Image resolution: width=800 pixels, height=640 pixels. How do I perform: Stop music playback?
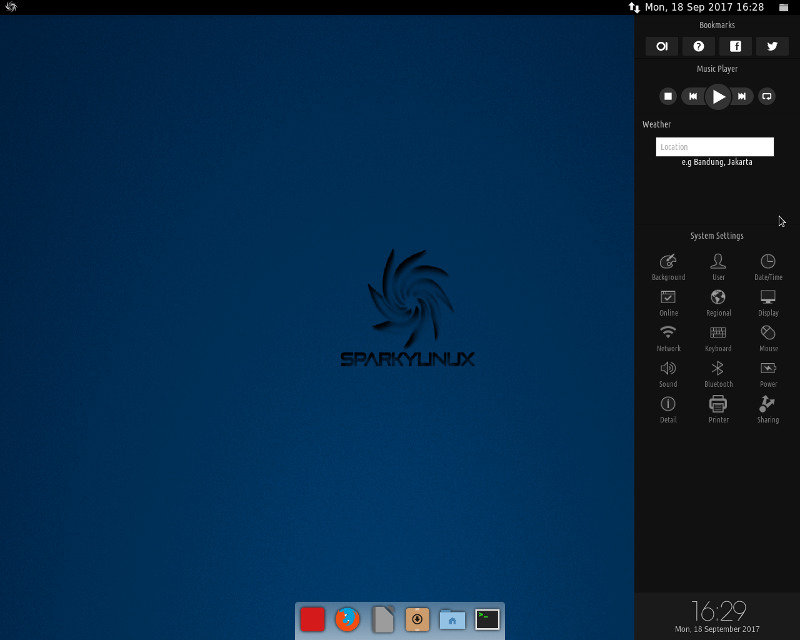668,96
